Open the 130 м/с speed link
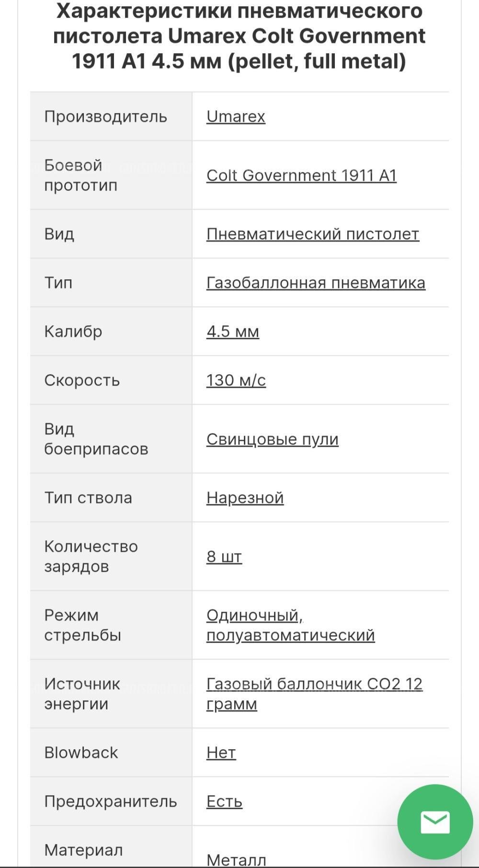Screen dimensions: 479x868 pos(237,380)
